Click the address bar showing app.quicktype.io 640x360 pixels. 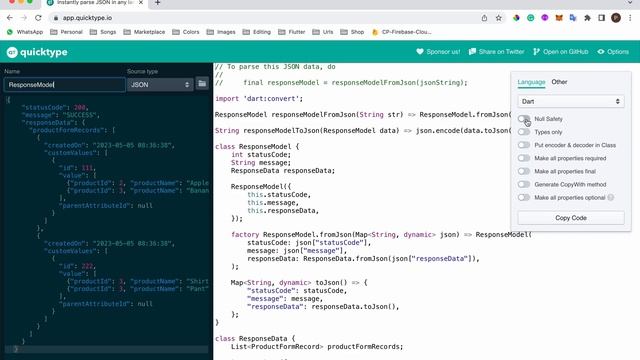(261, 18)
